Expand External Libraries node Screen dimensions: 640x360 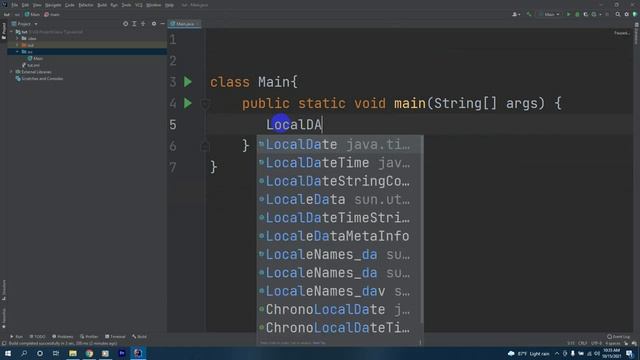pyautogui.click(x=11, y=72)
